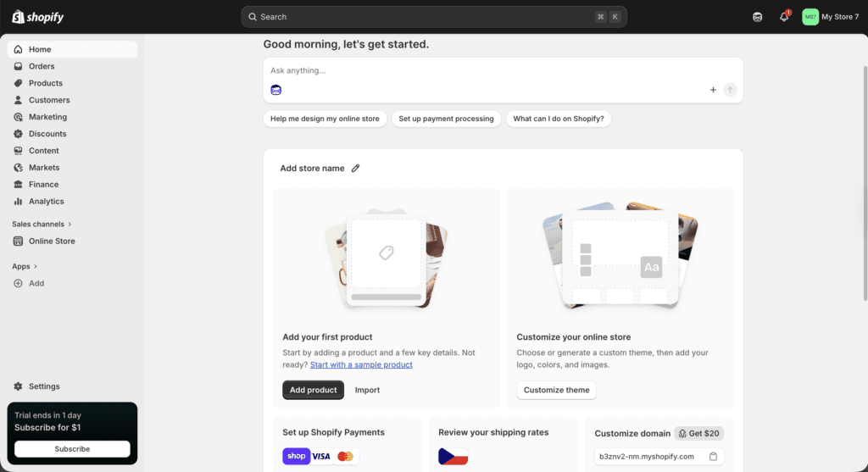Click the Review your shipping rates heading

[x=493, y=432]
